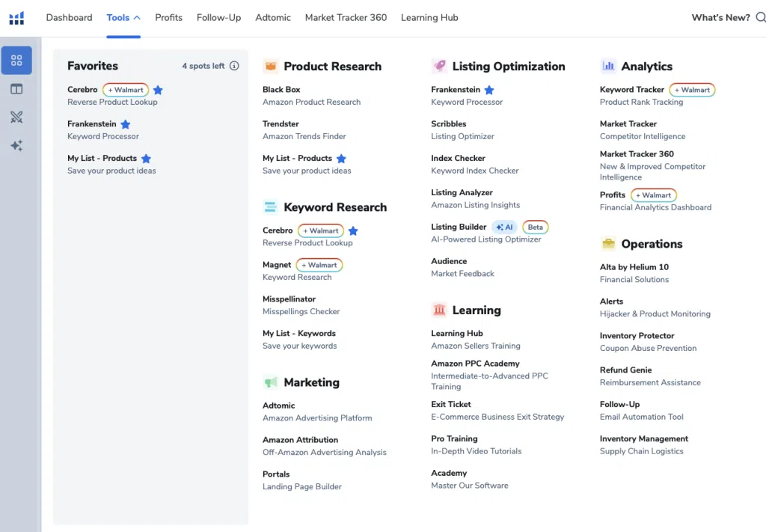The image size is (766, 532).
Task: Open the layout panel sidebar icon
Action: click(16, 89)
